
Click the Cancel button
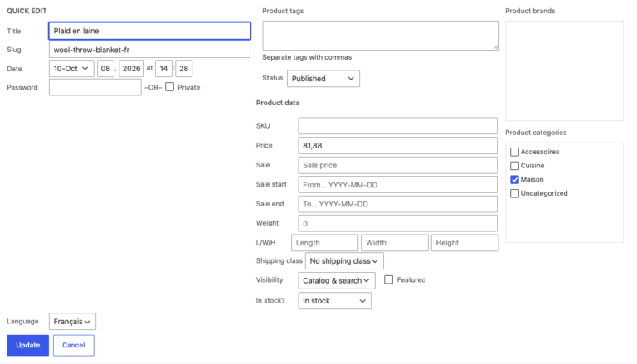click(x=74, y=345)
